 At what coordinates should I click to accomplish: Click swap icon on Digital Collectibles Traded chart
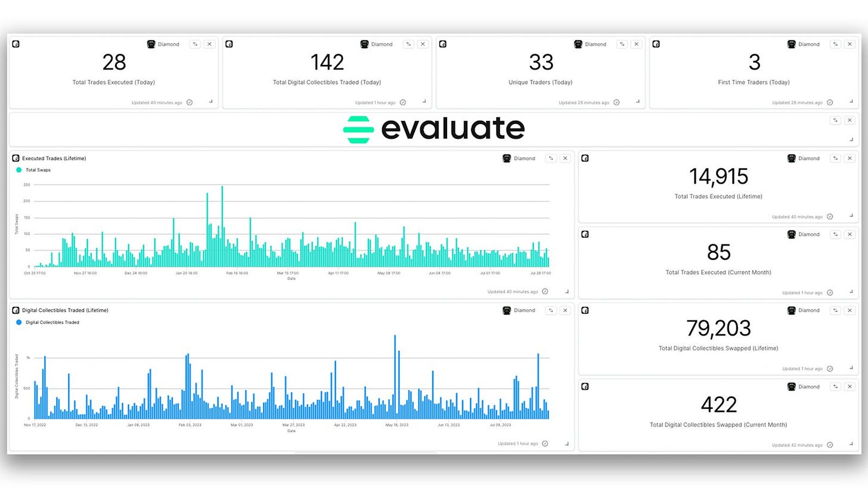(551, 310)
